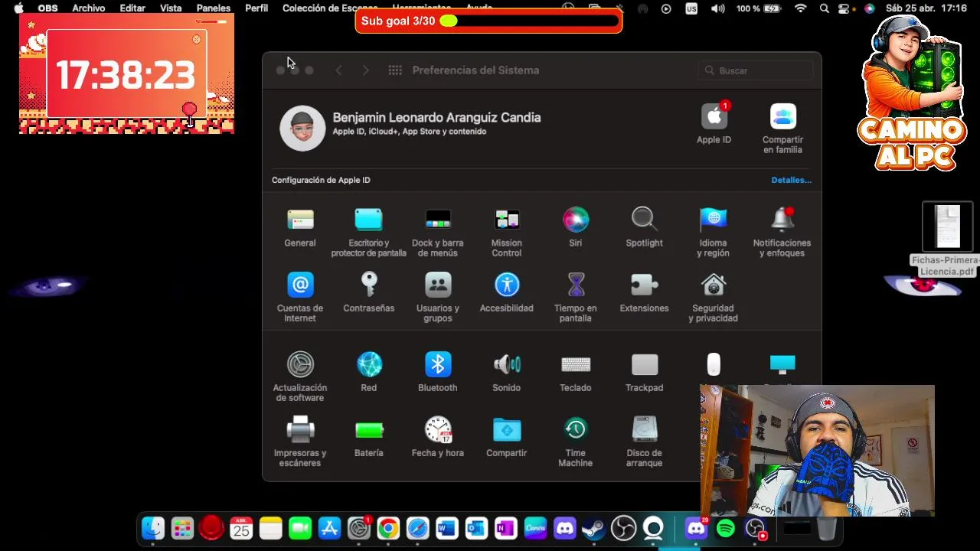The image size is (980, 551).
Task: Go forward using the right chevron
Action: pyautogui.click(x=366, y=70)
